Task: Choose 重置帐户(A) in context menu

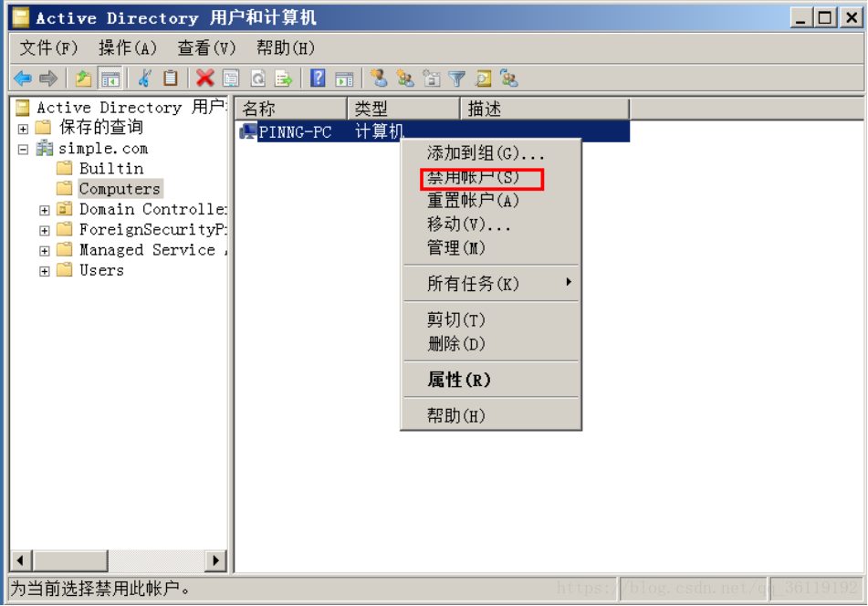Action: pyautogui.click(x=490, y=201)
